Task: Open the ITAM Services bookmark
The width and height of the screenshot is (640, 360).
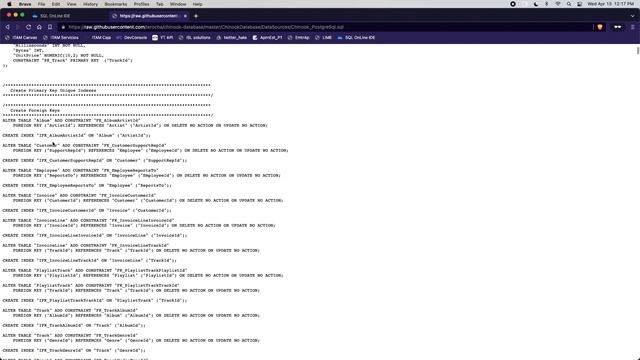Action: pyautogui.click(x=61, y=38)
